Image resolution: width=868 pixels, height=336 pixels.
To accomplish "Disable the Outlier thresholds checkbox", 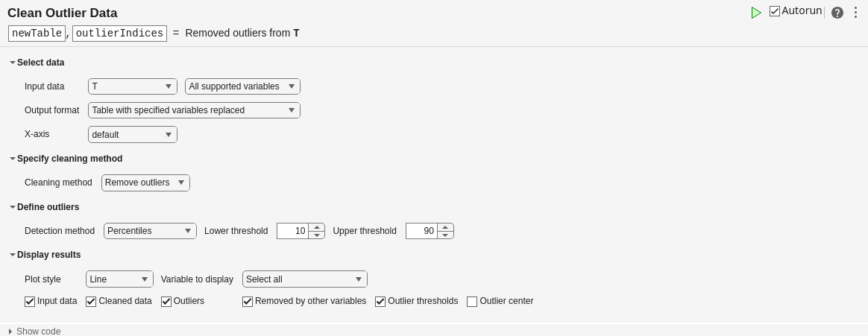I will (x=380, y=302).
